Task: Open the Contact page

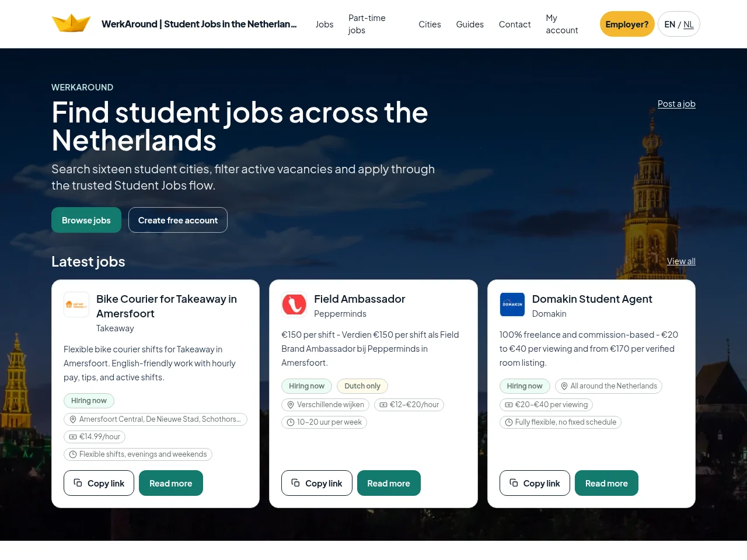Action: [x=515, y=24]
